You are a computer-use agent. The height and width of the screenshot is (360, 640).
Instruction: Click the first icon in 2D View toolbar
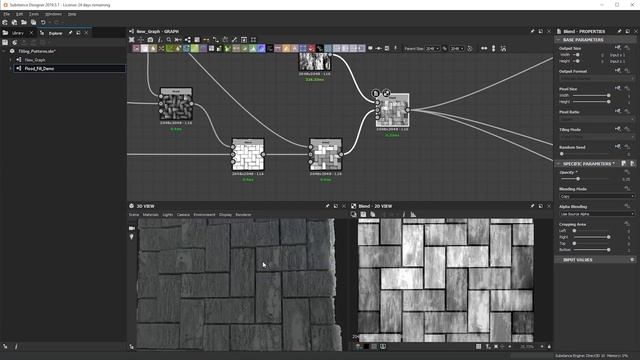pos(353,214)
